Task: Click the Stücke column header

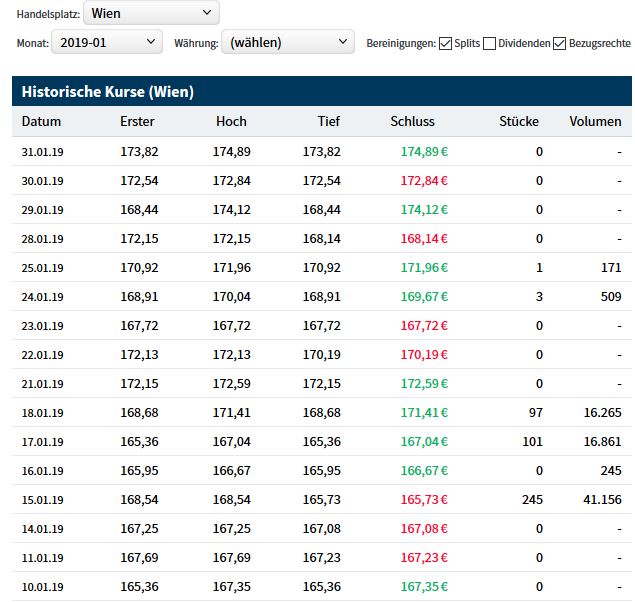Action: pos(519,121)
